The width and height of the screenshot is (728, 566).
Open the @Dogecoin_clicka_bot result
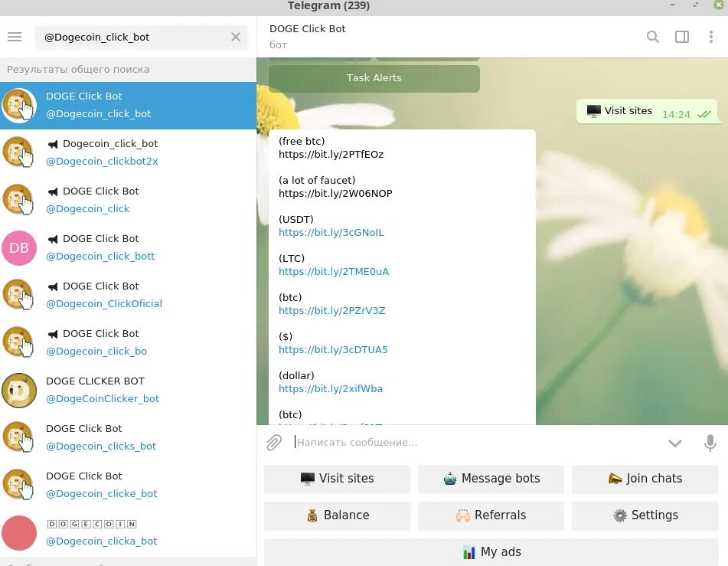128,532
